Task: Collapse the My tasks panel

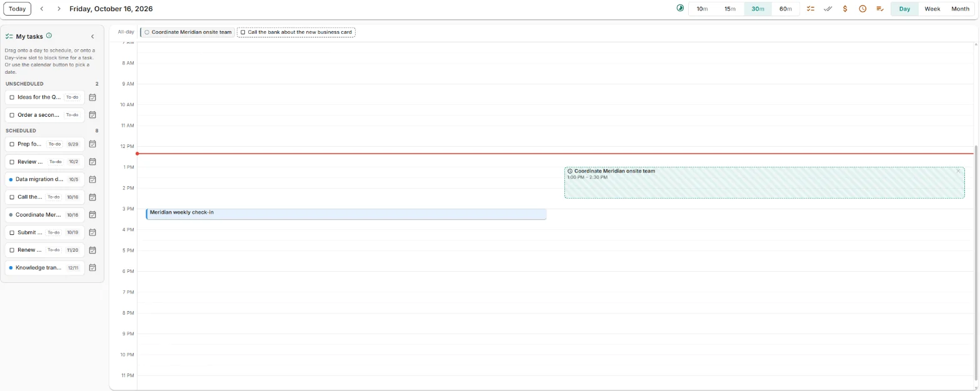Action: tap(92, 36)
